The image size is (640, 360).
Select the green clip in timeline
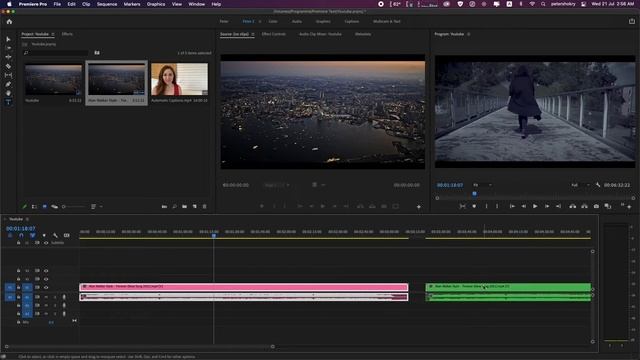click(x=508, y=287)
